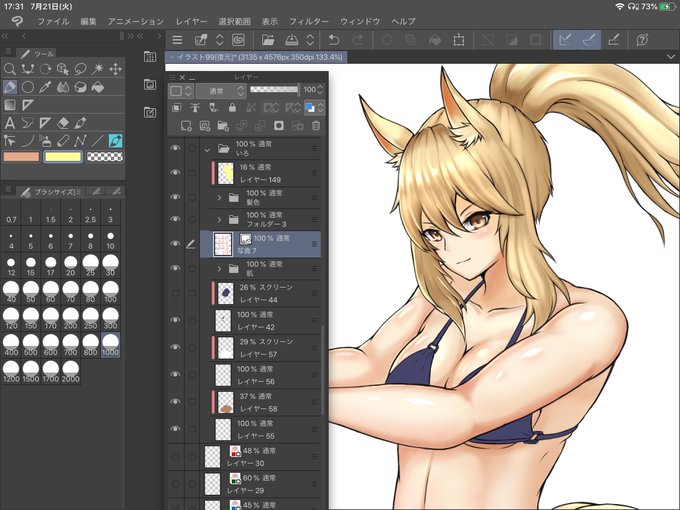Hide レイヤー 42 with eye icon
Viewport: 680px width, 510px height.
coord(175,320)
